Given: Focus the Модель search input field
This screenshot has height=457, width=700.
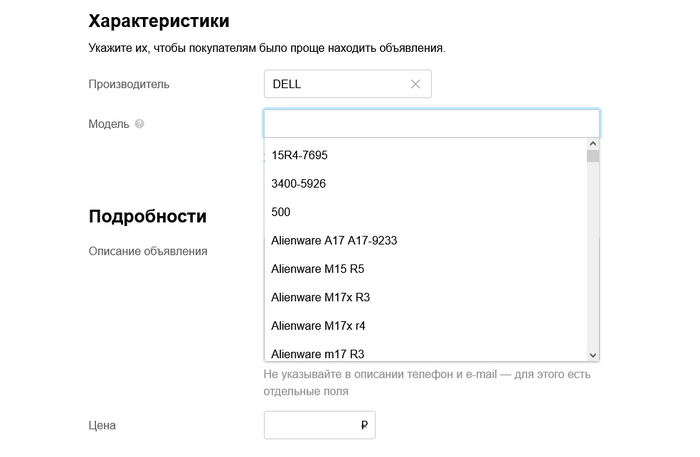Looking at the screenshot, I should tap(431, 123).
